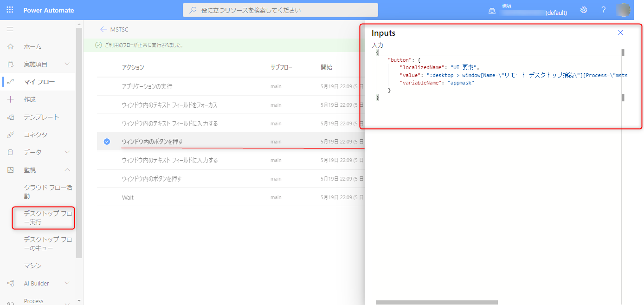Go back using the arrow beside MSTSC
The image size is (644, 305).
coord(103,29)
